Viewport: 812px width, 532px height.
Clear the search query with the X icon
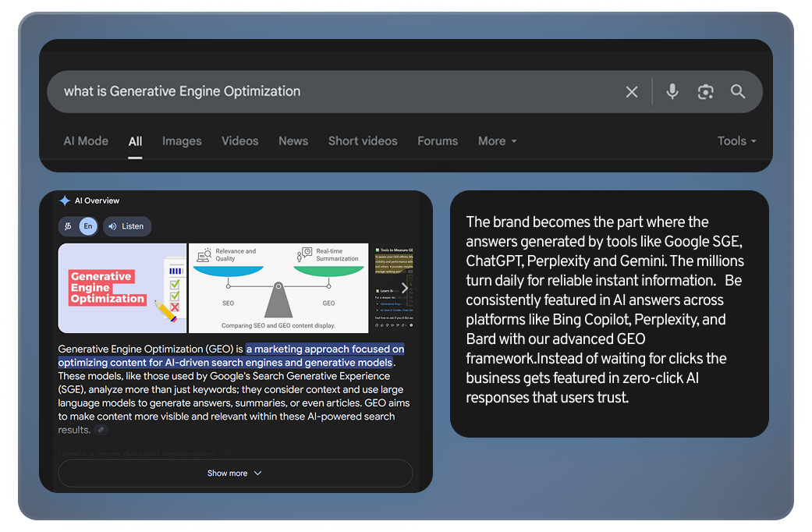tap(631, 92)
